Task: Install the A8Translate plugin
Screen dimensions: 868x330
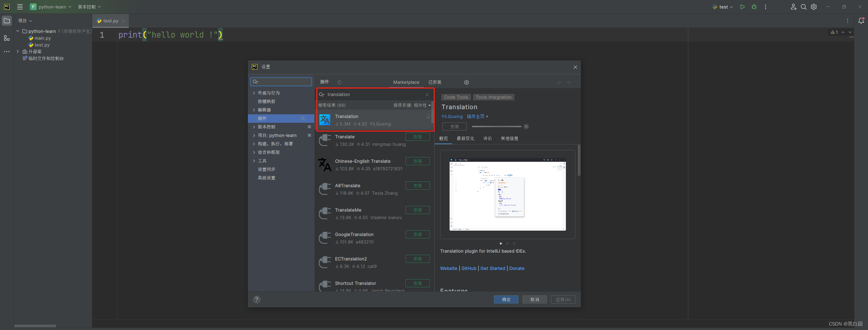Action: point(418,186)
